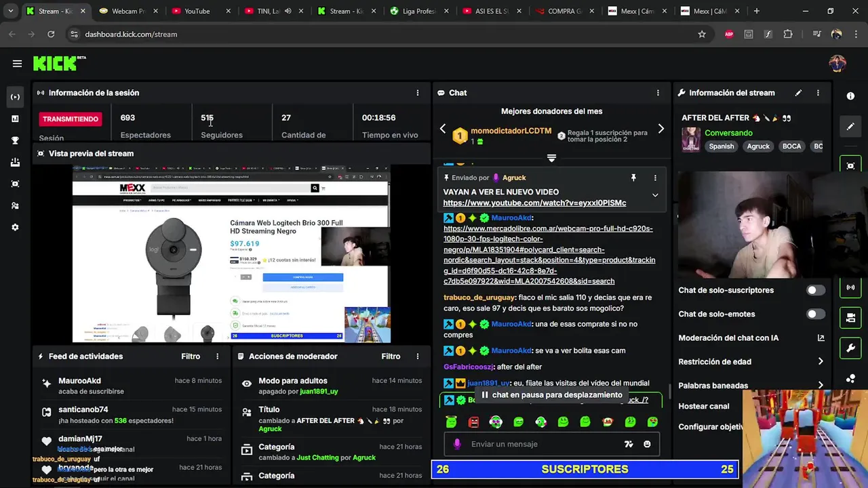This screenshot has width=868, height=488.
Task: Open browser extensions puzzle icon
Action: click(x=788, y=34)
